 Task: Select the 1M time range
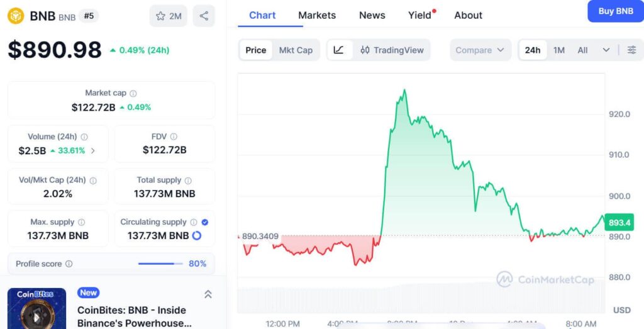(559, 50)
